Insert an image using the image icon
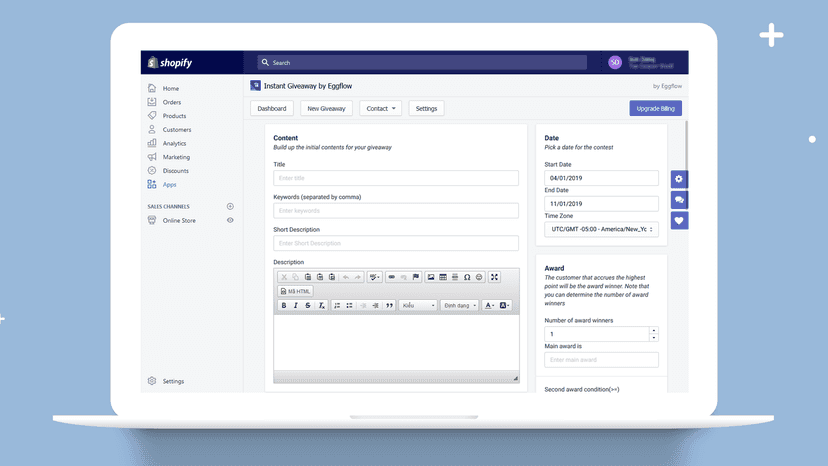Viewport: 828px width, 466px height. (x=431, y=277)
